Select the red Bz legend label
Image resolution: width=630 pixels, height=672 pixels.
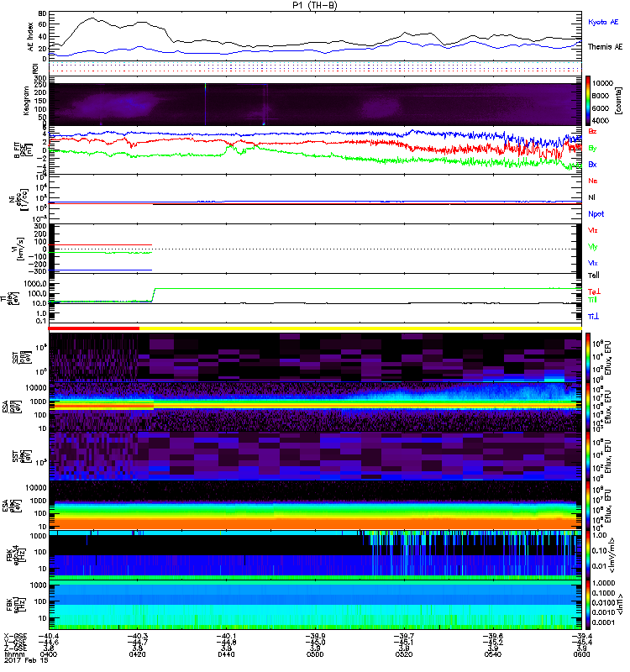[592, 131]
